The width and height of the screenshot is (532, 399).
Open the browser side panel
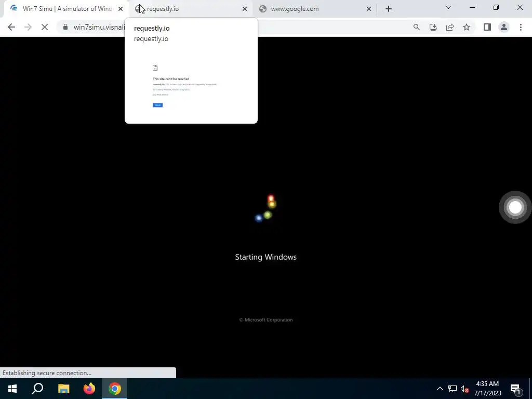487,27
